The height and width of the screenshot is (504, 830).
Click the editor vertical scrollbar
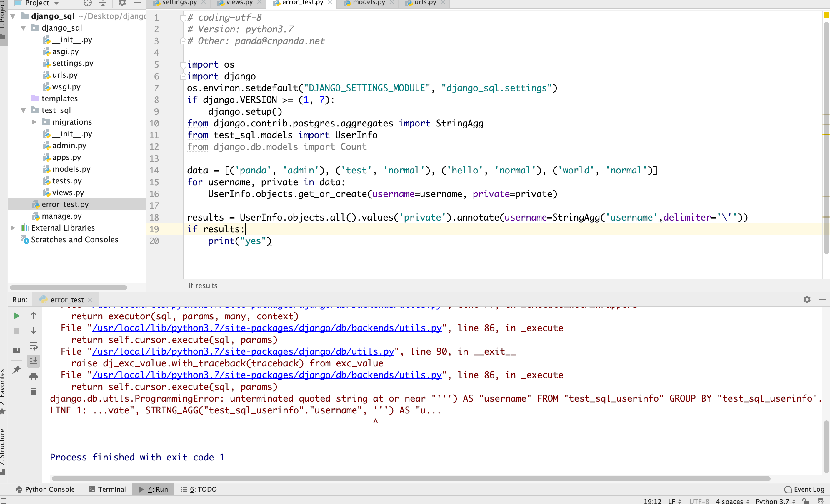click(x=826, y=137)
